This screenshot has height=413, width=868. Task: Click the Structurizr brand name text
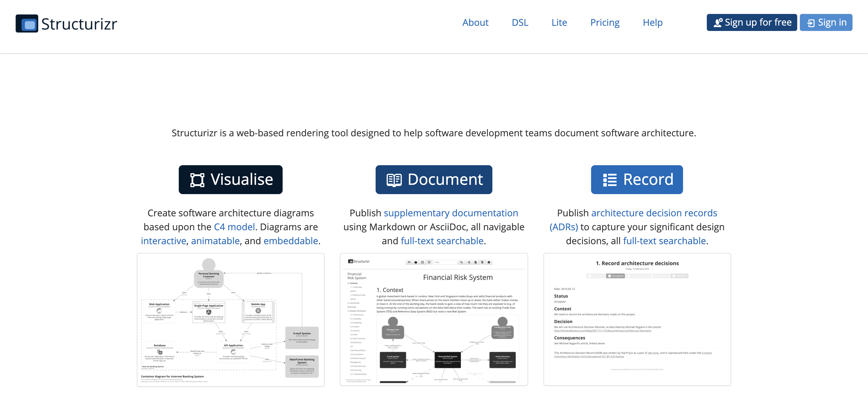coord(79,24)
